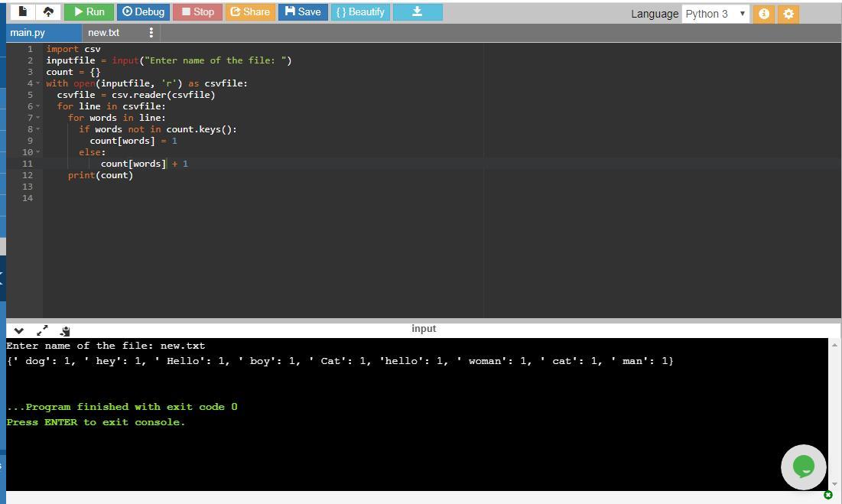Stop the running program
The height and width of the screenshot is (504, 842).
[197, 11]
